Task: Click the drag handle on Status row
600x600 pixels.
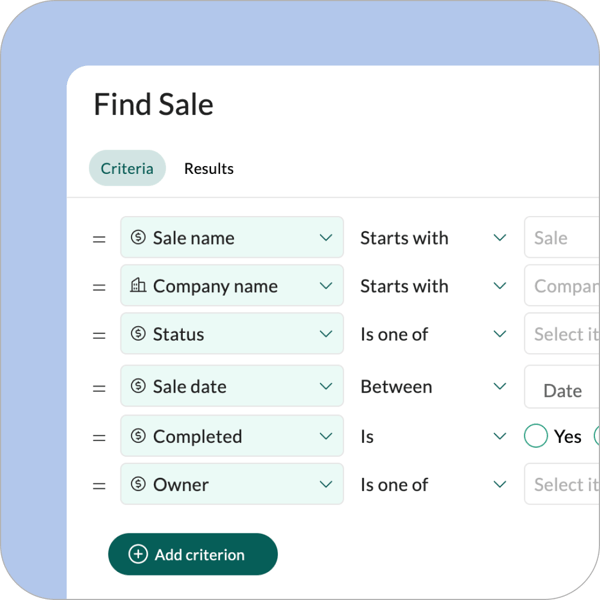Action: pyautogui.click(x=99, y=335)
